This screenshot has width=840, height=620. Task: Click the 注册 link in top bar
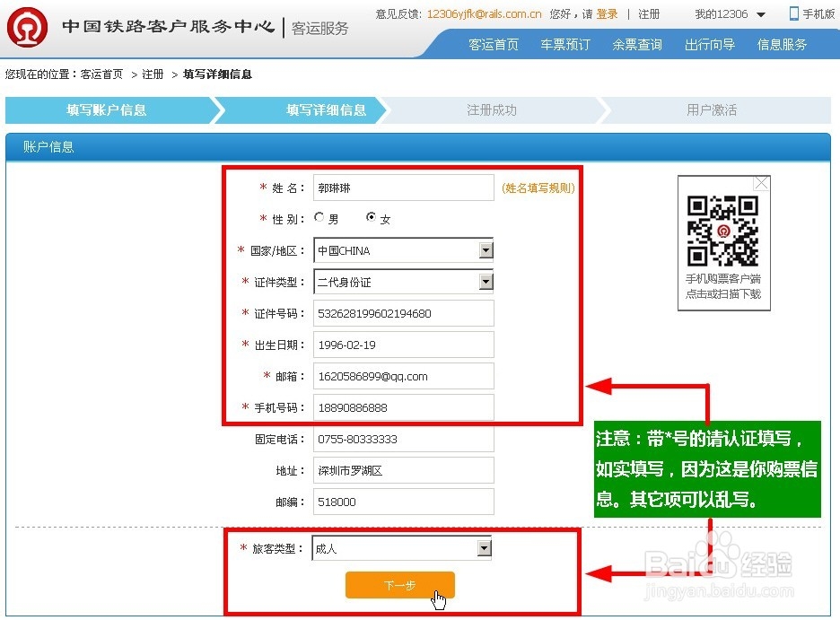(x=649, y=13)
